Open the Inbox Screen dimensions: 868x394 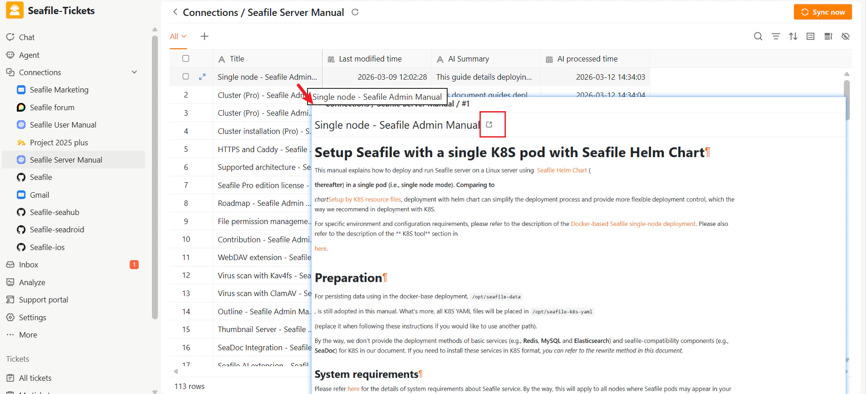[28, 265]
